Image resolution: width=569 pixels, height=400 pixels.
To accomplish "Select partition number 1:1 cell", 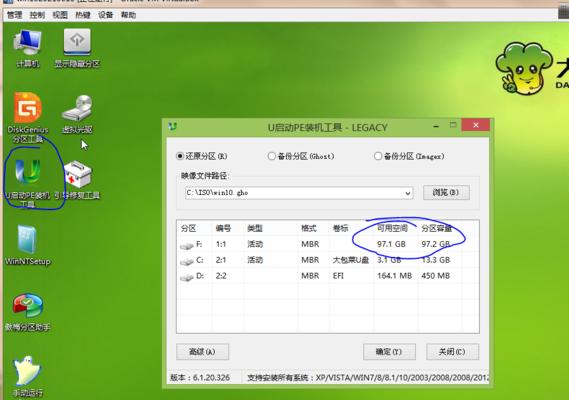I will pos(221,244).
